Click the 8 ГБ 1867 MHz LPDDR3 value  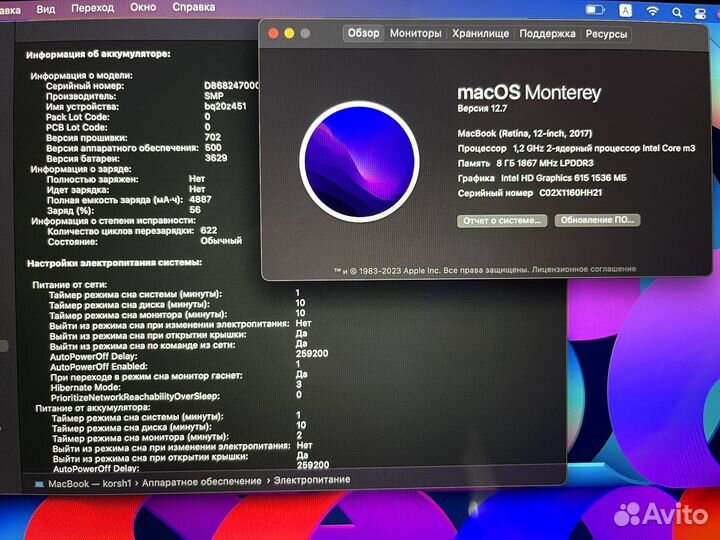545,163
